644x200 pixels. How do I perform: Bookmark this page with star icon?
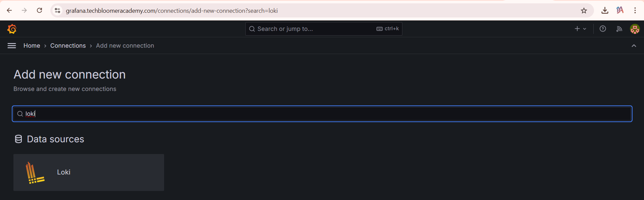click(584, 11)
